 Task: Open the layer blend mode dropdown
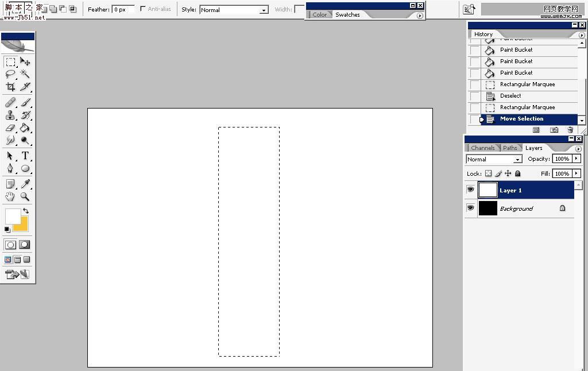(x=517, y=159)
